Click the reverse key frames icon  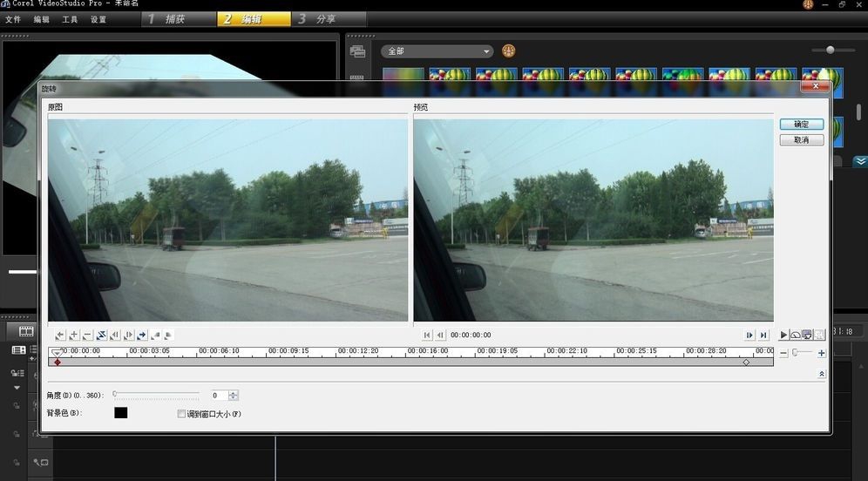click(101, 335)
